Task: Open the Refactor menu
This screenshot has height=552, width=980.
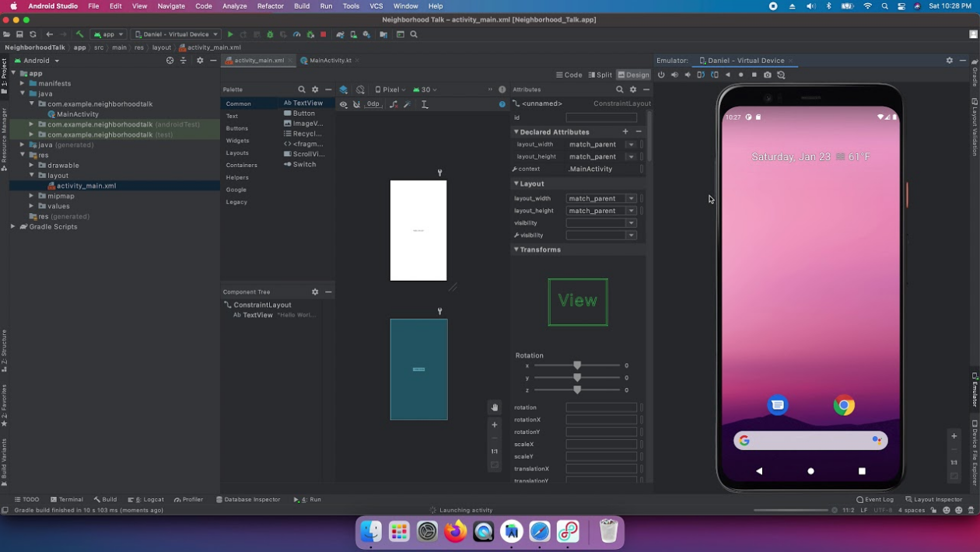Action: (270, 6)
